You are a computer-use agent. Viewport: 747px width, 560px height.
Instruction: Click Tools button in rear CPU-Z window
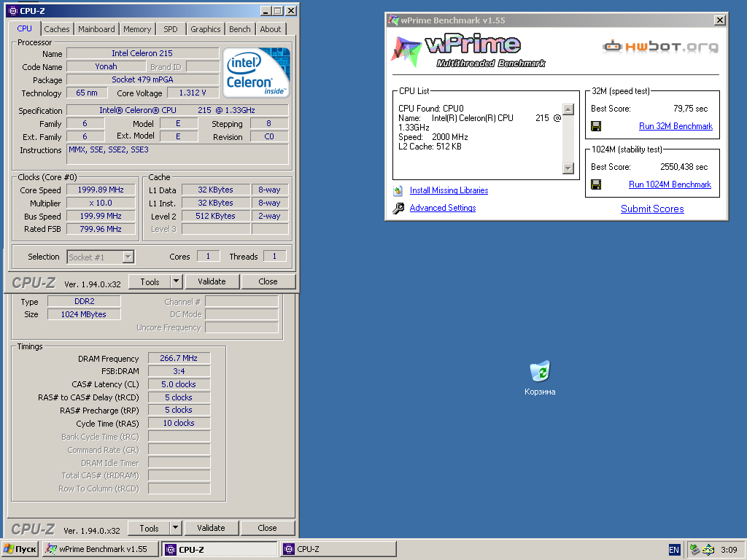pyautogui.click(x=149, y=528)
